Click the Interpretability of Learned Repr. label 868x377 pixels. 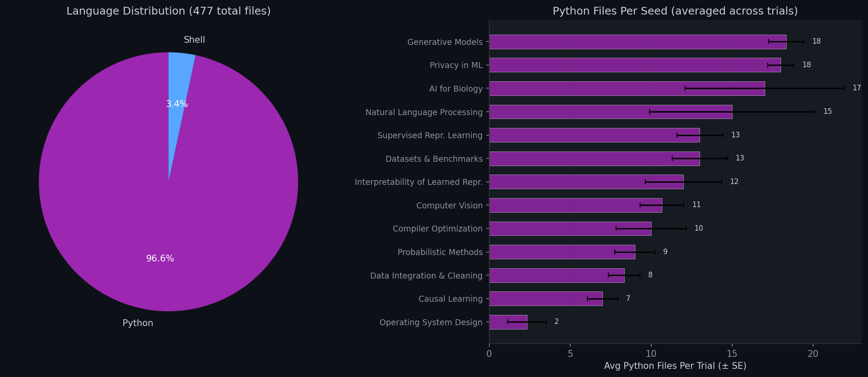pyautogui.click(x=418, y=182)
